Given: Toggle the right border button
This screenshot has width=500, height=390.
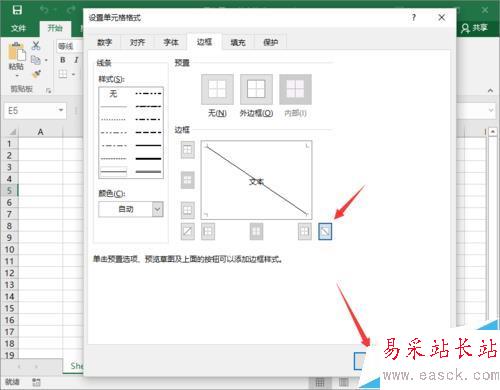Looking at the screenshot, I should pyautogui.click(x=305, y=231).
